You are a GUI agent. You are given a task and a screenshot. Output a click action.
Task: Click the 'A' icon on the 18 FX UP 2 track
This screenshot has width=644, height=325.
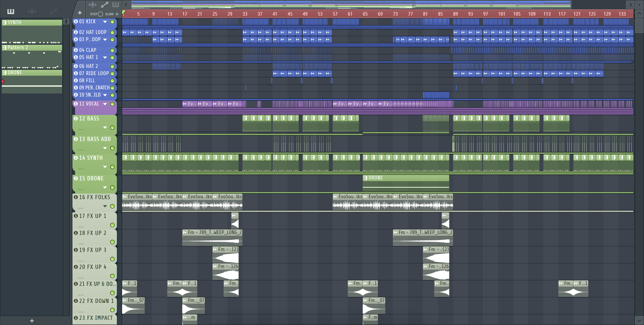pyautogui.click(x=76, y=233)
